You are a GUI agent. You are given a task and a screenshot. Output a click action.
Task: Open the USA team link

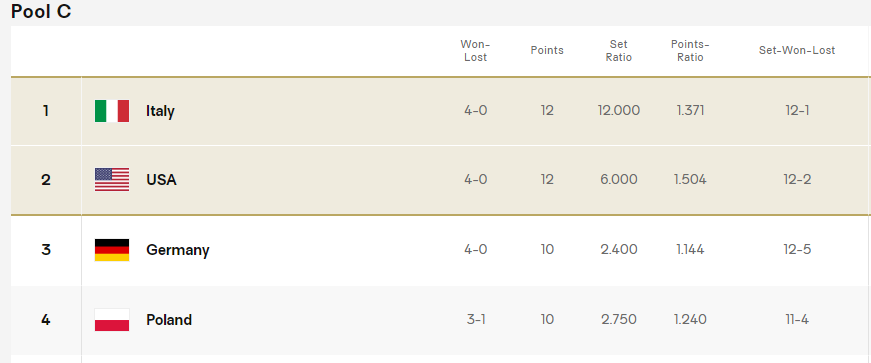[x=161, y=180]
